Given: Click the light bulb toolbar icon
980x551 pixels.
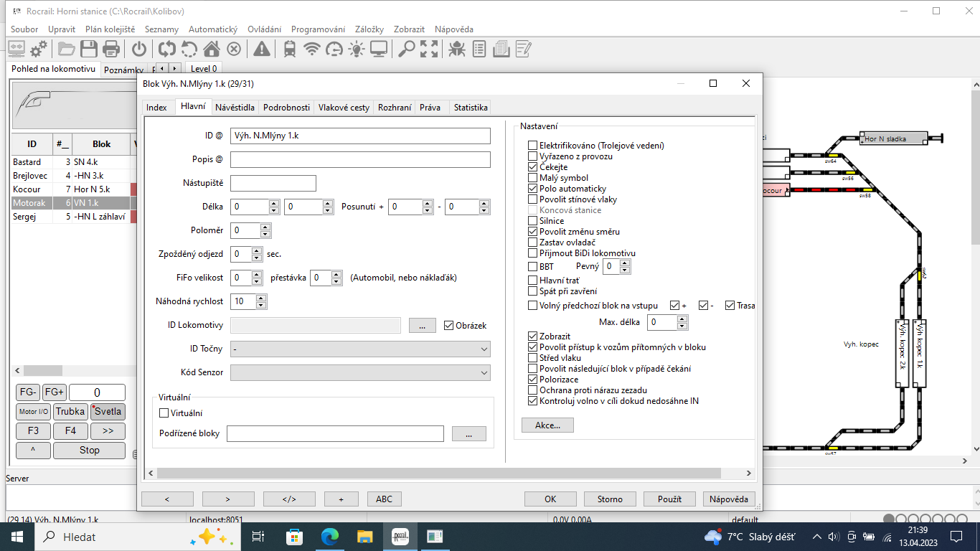Looking at the screenshot, I should (x=357, y=49).
